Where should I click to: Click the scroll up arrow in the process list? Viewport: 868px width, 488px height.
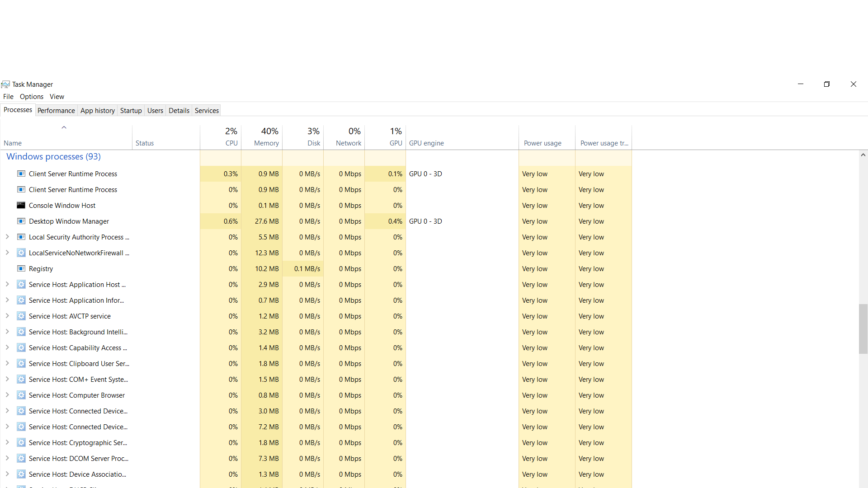coord(863,155)
